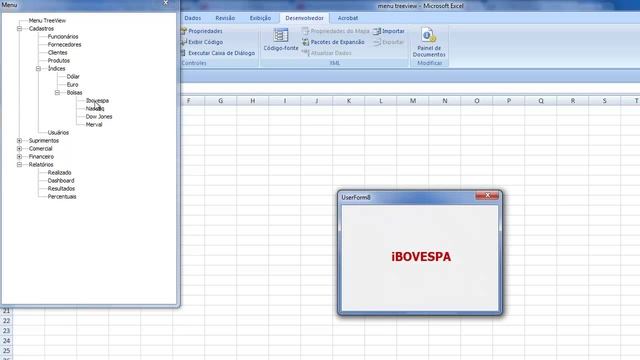The width and height of the screenshot is (640, 360).
Task: Close the Menu treeview window
Action: pyautogui.click(x=165, y=3)
